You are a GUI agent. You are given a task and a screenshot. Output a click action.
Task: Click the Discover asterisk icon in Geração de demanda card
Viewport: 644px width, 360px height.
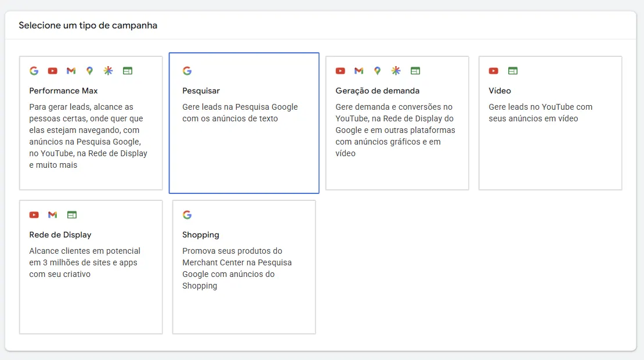[396, 71]
